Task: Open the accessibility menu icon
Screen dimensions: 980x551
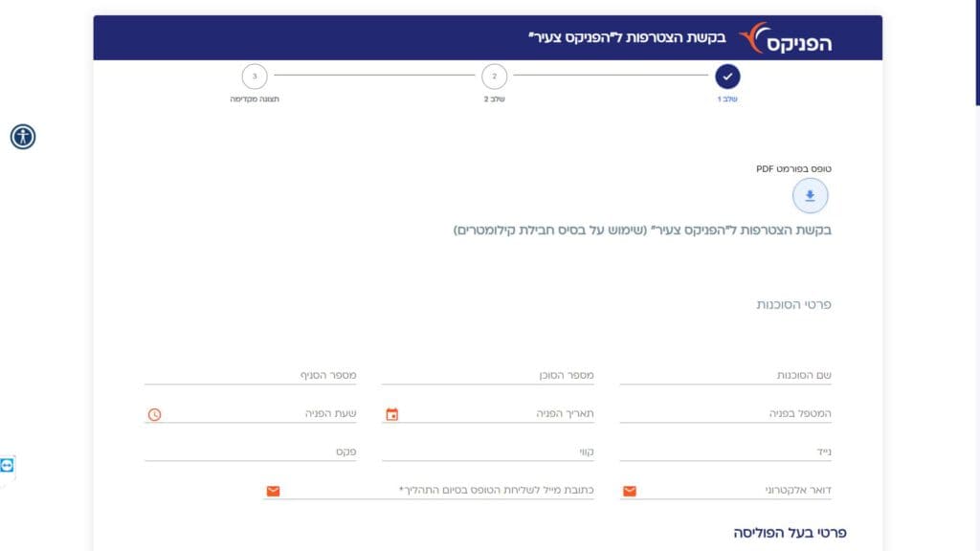Action: click(23, 136)
